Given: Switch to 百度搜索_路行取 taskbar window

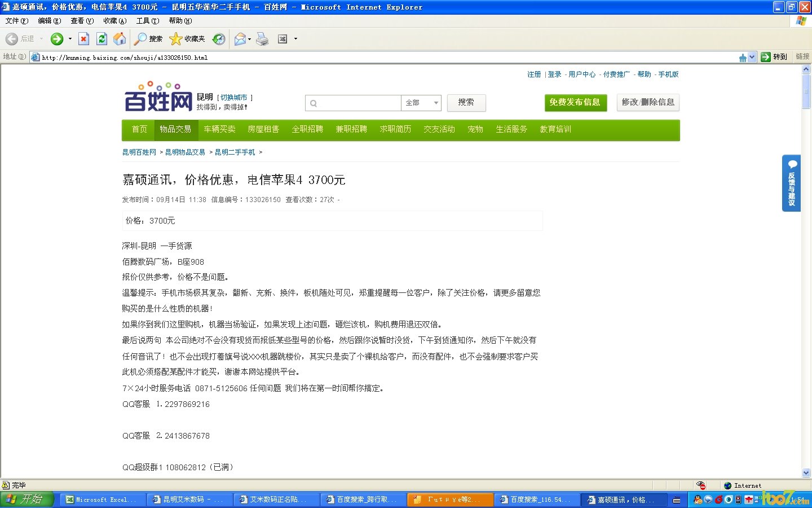Looking at the screenshot, I should point(363,500).
